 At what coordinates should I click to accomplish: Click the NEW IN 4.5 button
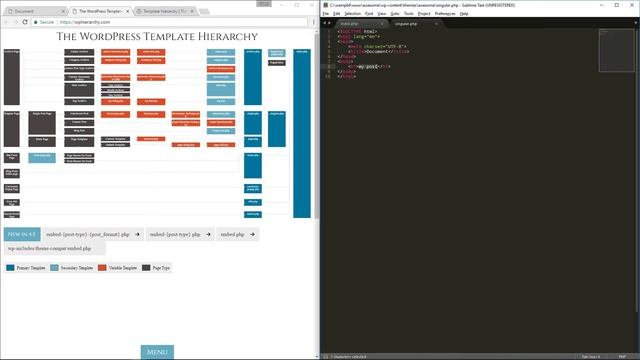click(x=22, y=234)
